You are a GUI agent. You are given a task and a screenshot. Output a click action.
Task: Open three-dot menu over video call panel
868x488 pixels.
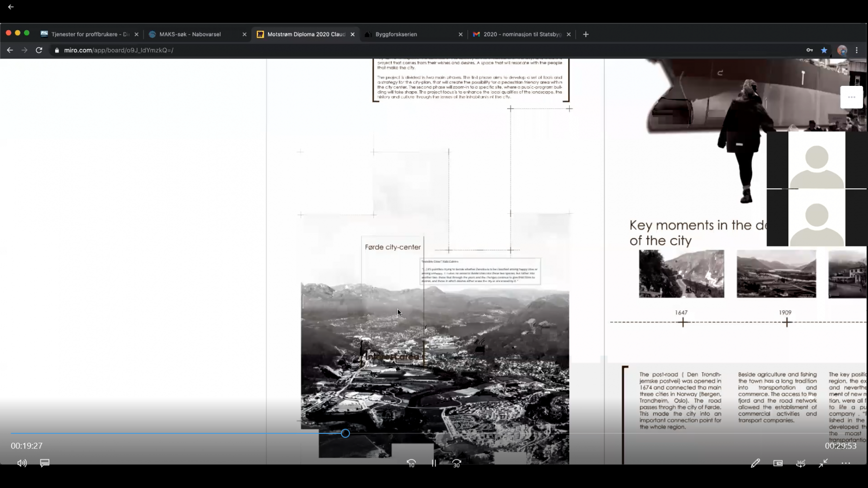tap(851, 97)
